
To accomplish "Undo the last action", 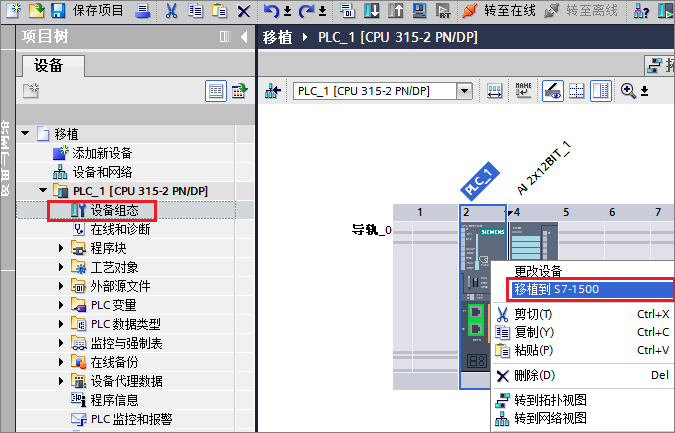I will click(x=272, y=11).
